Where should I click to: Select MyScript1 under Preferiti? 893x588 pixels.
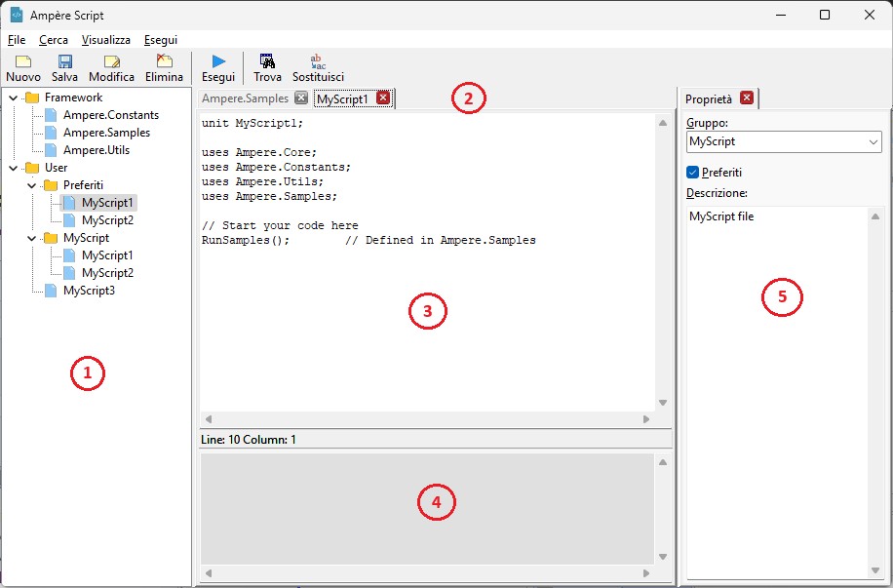coord(107,203)
